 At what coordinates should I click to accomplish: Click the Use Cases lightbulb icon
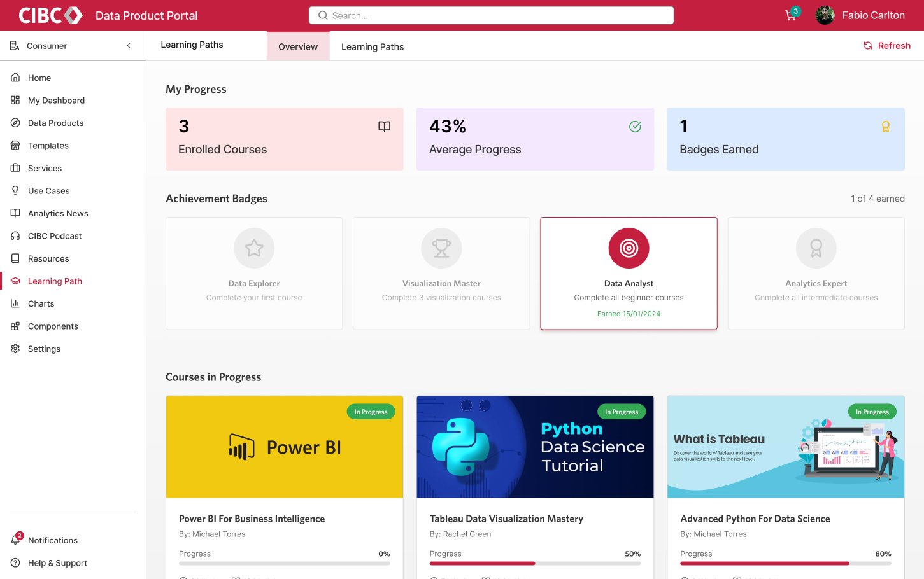(15, 191)
